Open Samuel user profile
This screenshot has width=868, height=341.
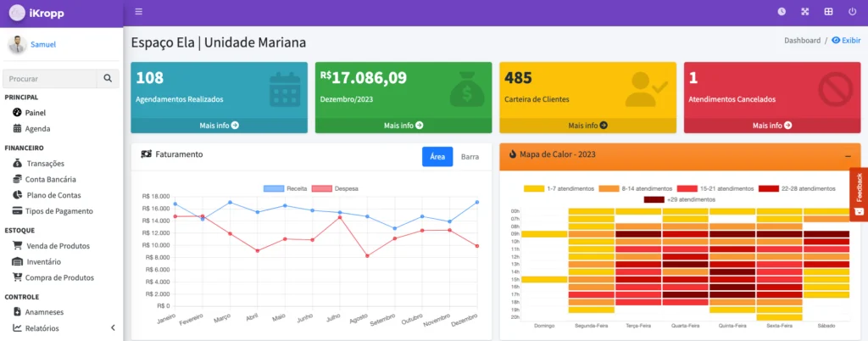pos(43,44)
